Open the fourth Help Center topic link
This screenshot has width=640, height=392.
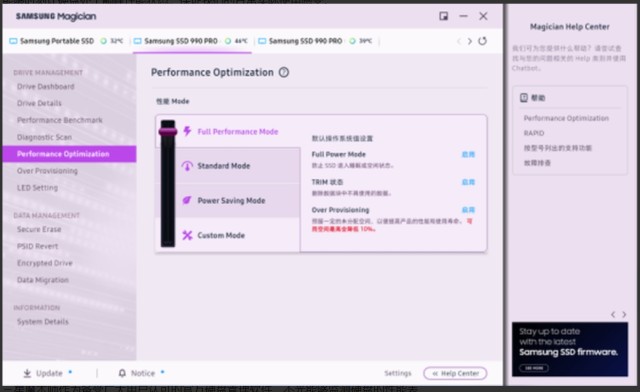(x=537, y=163)
